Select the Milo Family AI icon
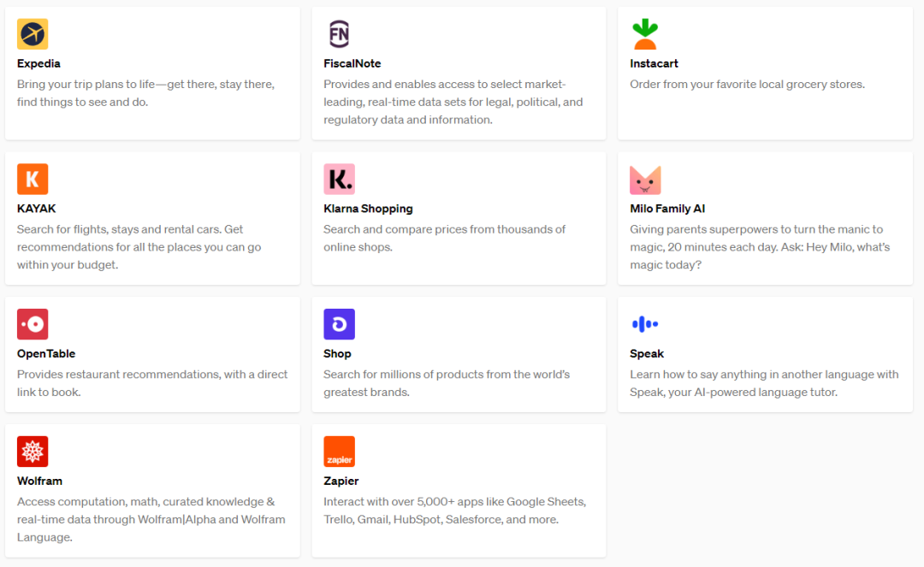The width and height of the screenshot is (924, 567). pyautogui.click(x=645, y=180)
